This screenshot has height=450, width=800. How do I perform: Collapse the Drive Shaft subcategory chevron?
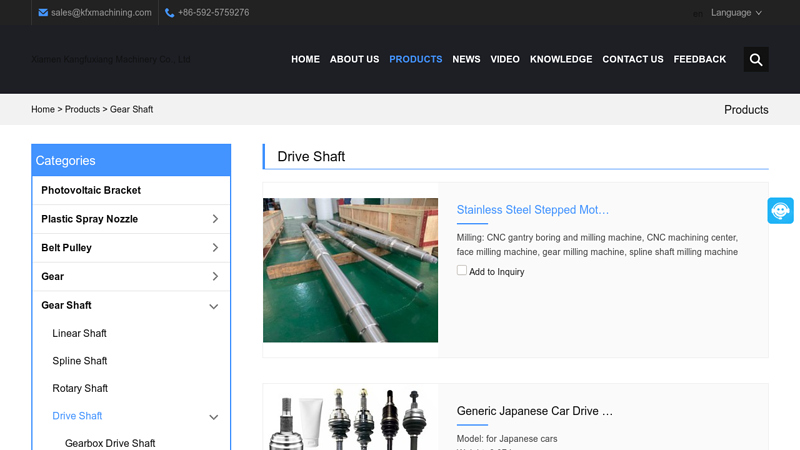tap(214, 417)
